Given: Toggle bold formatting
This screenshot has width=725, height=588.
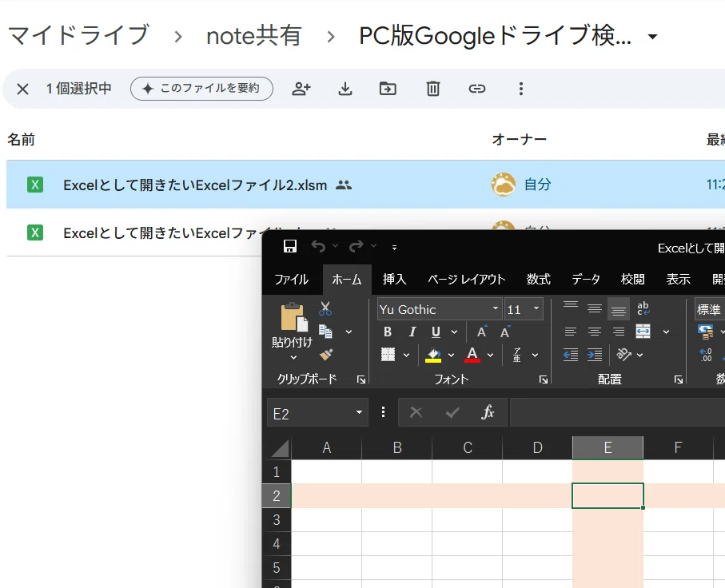Looking at the screenshot, I should tap(388, 332).
